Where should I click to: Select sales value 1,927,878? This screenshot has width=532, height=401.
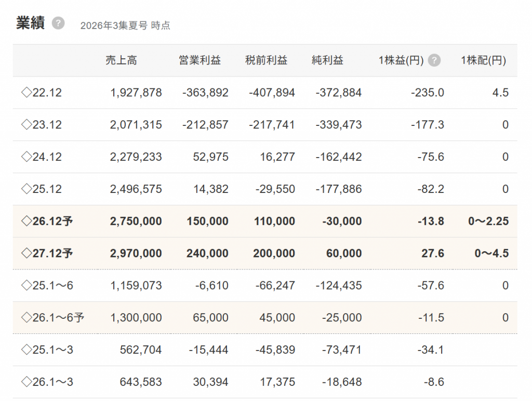(x=136, y=93)
